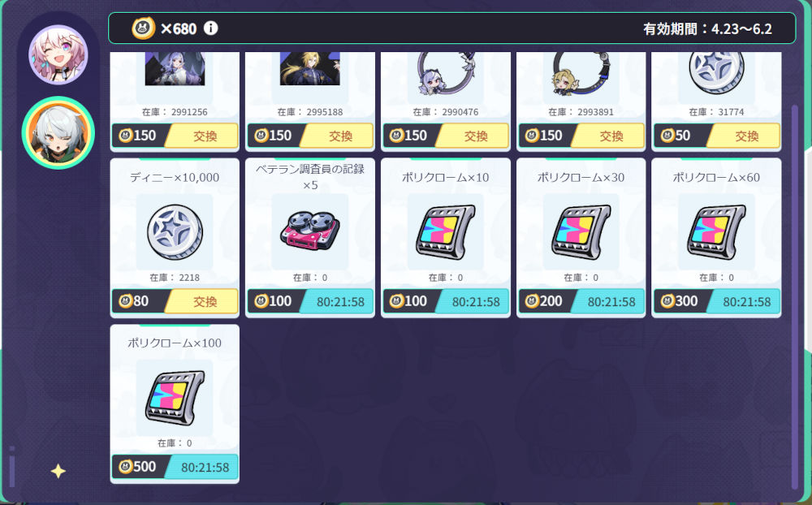Screen dimensions: 812x505
Task: Click the yellow sparkle star icon
Action: click(x=58, y=471)
